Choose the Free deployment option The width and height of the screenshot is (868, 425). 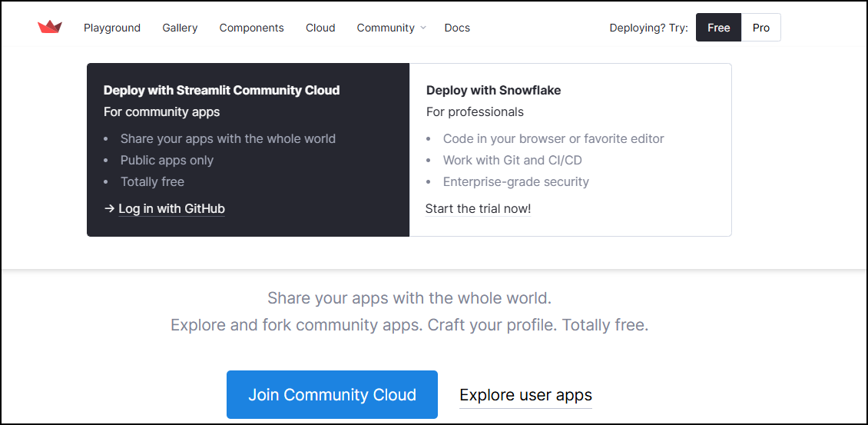click(718, 28)
